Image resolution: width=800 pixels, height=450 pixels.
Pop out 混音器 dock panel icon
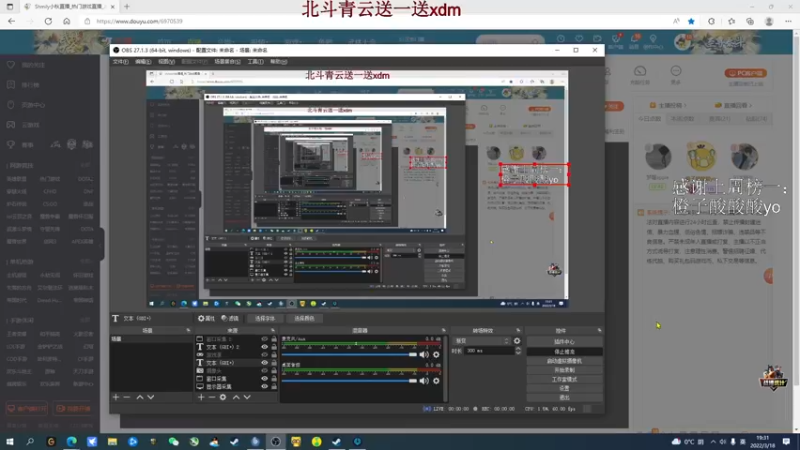click(443, 331)
